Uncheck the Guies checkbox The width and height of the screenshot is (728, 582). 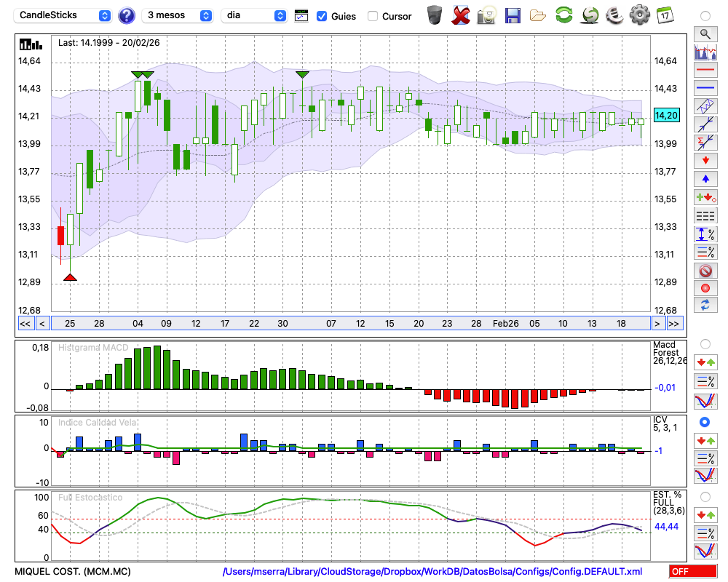pos(322,16)
